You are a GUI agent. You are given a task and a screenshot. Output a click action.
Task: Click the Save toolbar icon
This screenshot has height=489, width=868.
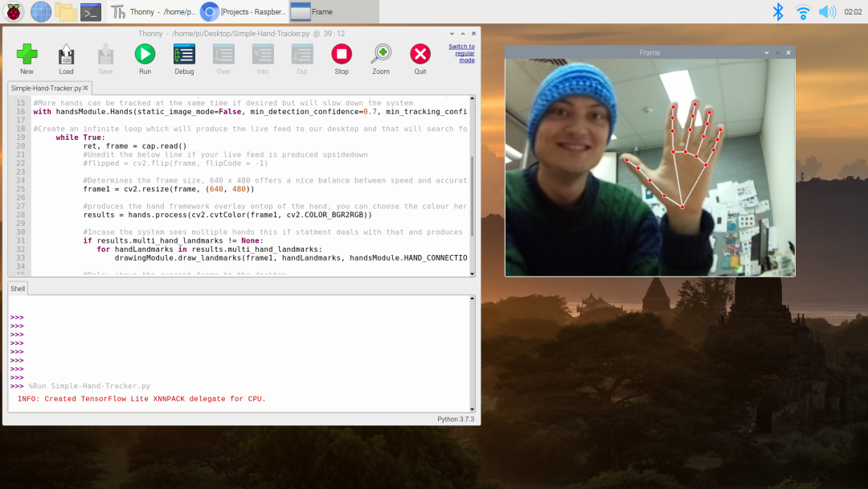pyautogui.click(x=105, y=60)
